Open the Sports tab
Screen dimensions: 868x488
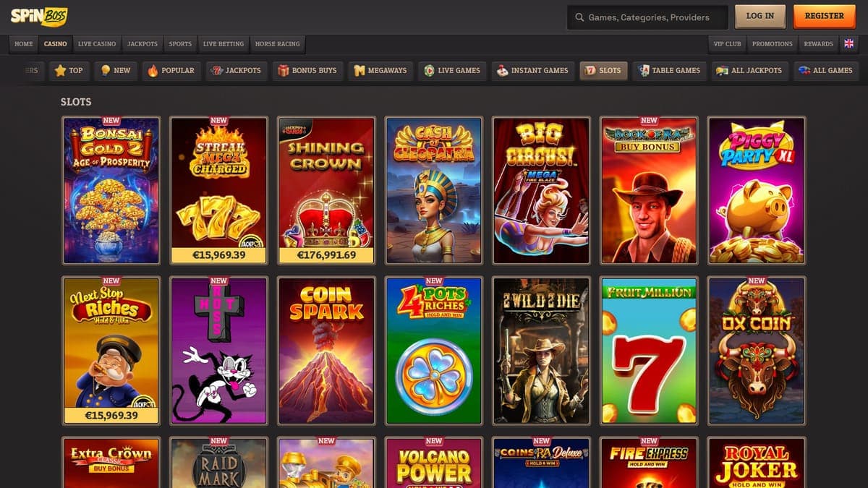click(x=180, y=44)
